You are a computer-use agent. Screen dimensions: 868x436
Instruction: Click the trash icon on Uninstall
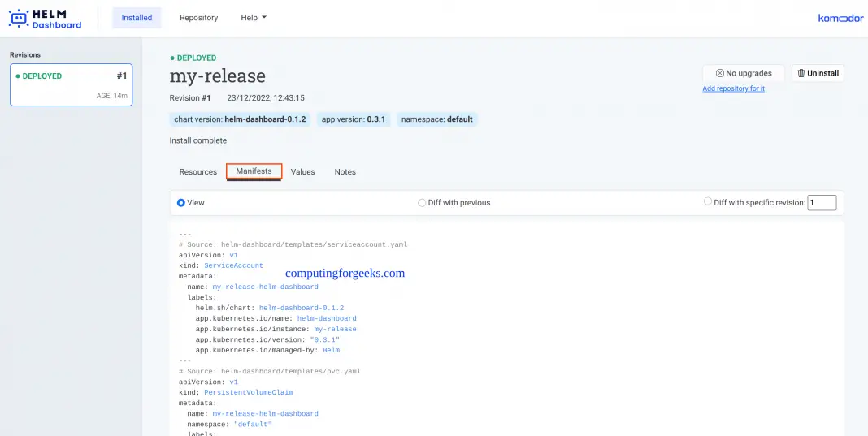click(801, 73)
